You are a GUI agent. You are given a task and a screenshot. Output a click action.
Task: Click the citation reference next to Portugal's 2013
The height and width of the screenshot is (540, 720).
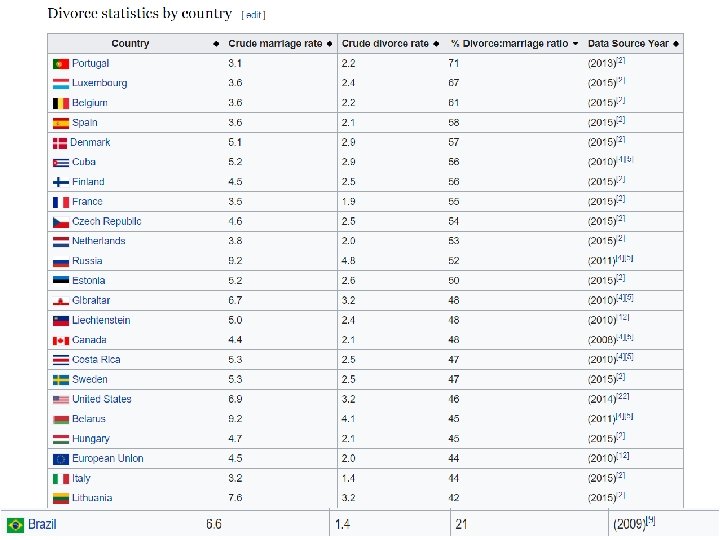click(621, 61)
